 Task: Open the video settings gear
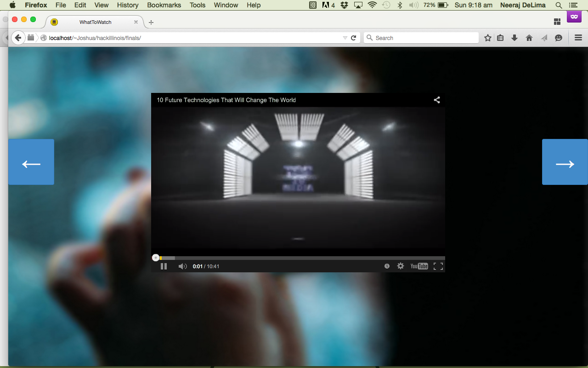(401, 266)
